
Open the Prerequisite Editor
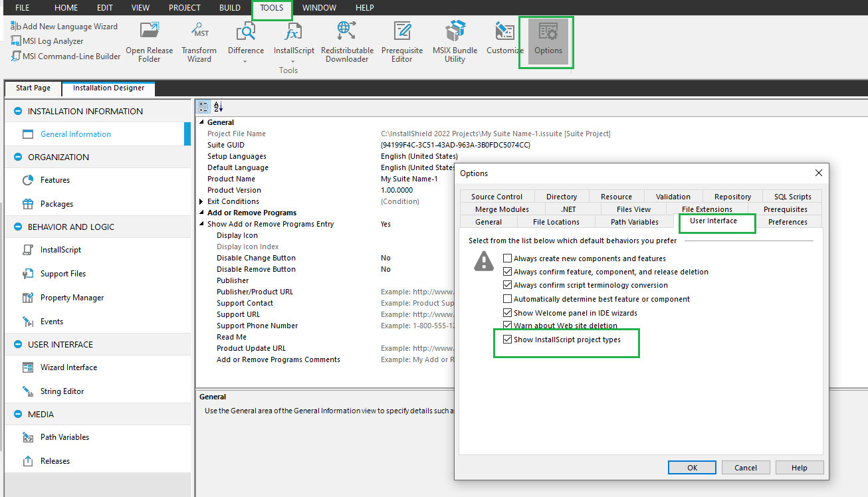[402, 41]
